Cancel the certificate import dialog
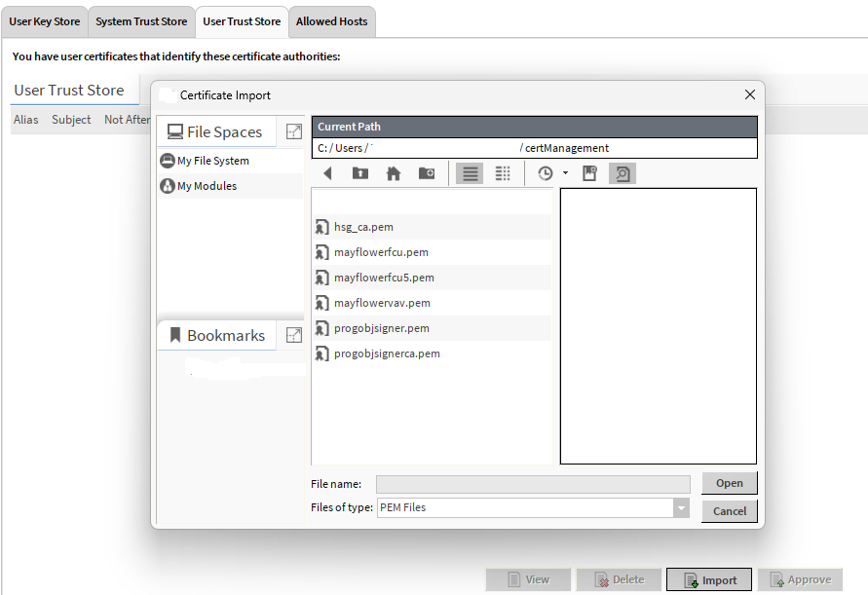The height and width of the screenshot is (595, 868). click(729, 510)
